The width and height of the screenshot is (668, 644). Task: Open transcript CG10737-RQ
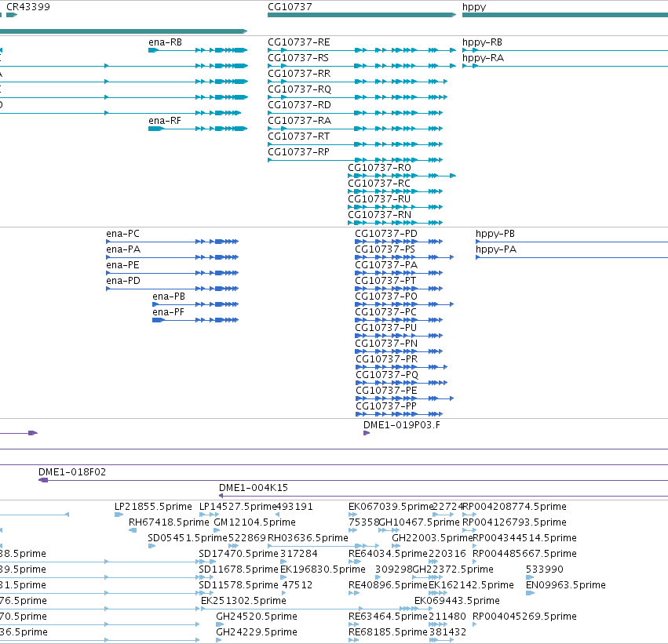(x=300, y=89)
